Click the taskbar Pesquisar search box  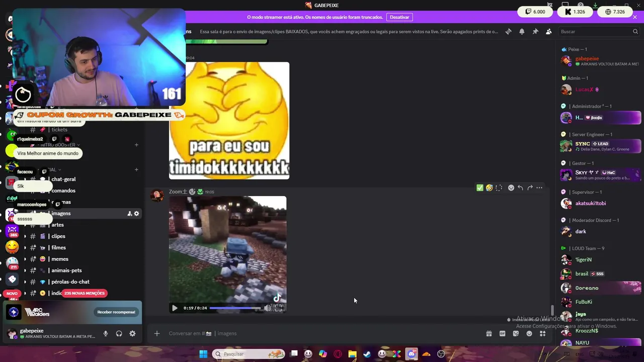point(249,354)
